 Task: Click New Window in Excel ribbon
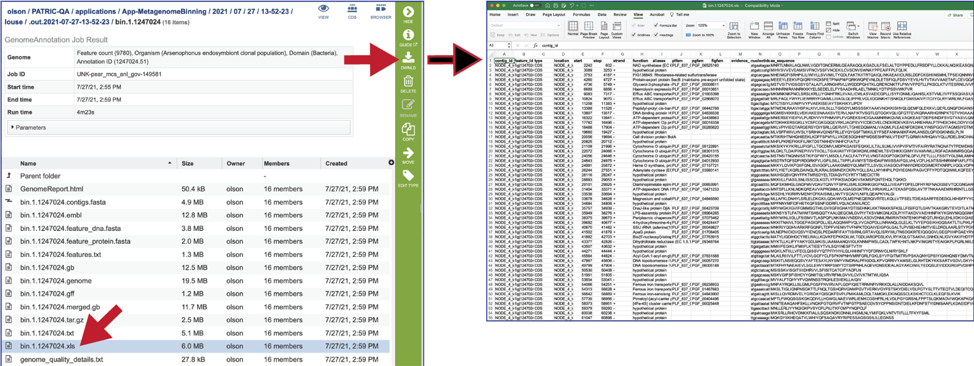tap(754, 30)
